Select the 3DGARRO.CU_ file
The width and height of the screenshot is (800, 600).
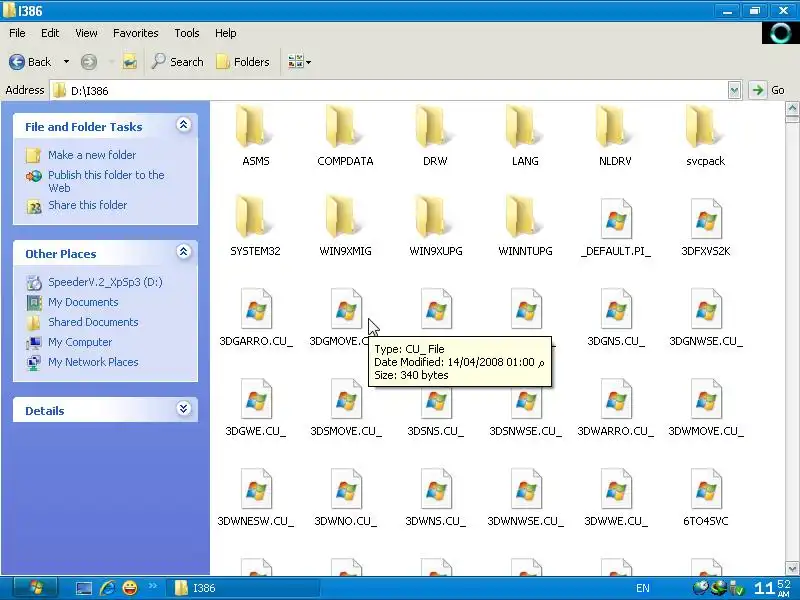[256, 316]
